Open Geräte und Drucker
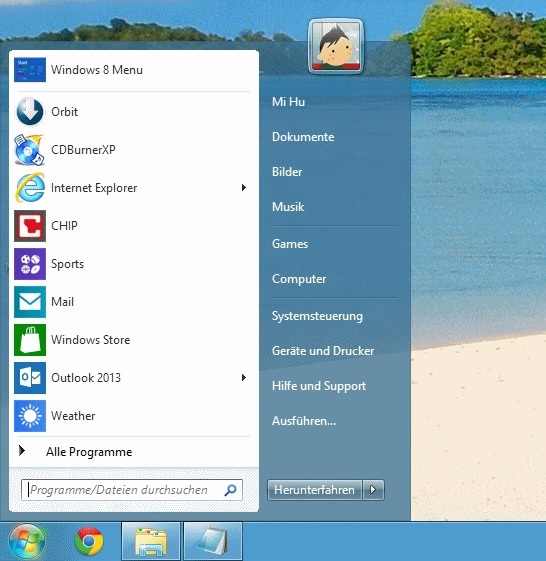546x561 pixels. pyautogui.click(x=323, y=351)
